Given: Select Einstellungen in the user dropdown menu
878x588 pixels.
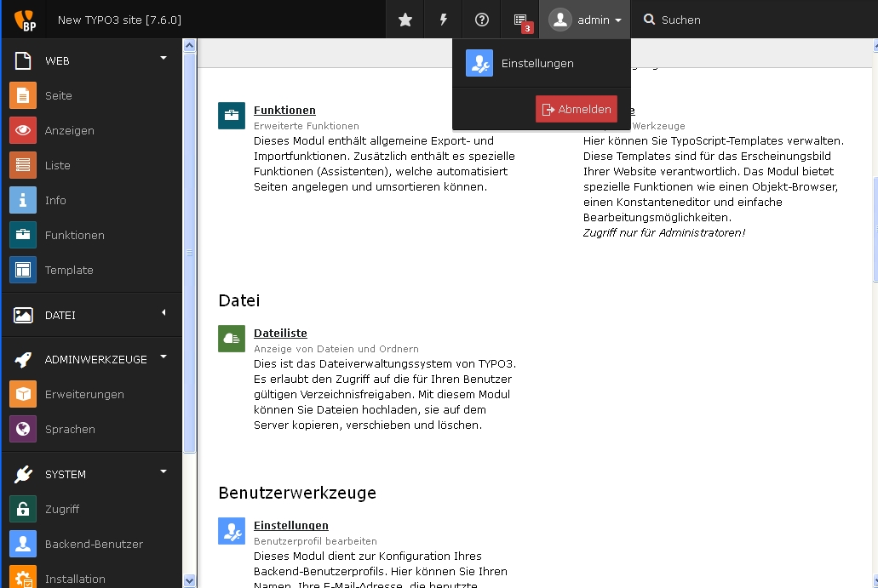Looking at the screenshot, I should click(x=537, y=64).
